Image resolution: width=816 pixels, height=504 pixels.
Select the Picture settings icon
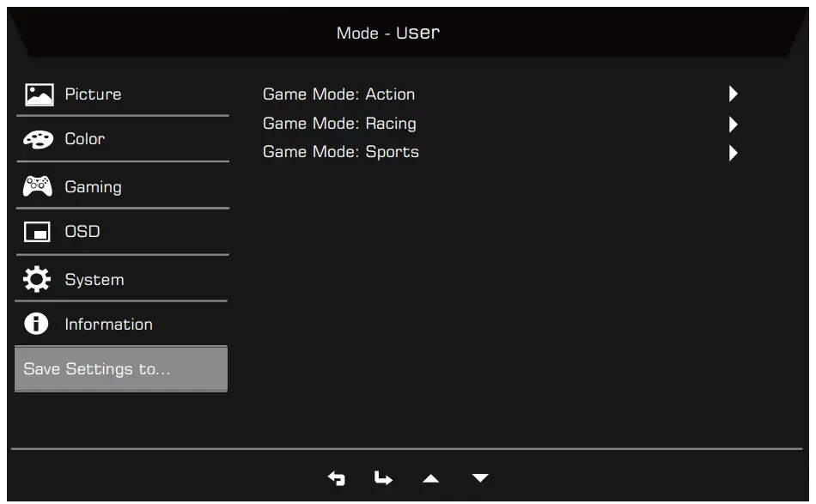pyautogui.click(x=37, y=94)
